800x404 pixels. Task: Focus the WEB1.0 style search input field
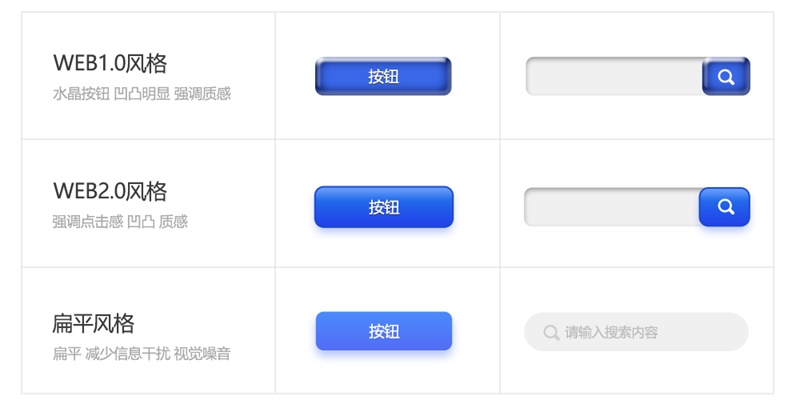(x=614, y=76)
